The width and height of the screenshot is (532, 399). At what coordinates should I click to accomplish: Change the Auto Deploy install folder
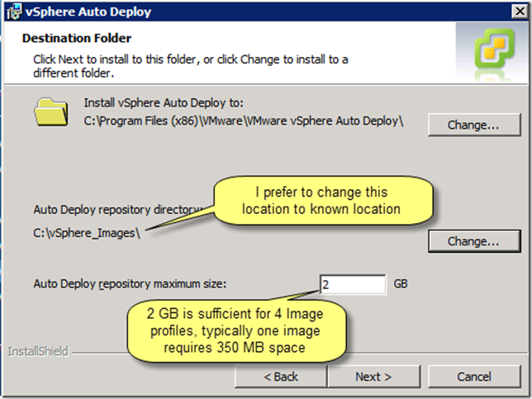(x=474, y=125)
